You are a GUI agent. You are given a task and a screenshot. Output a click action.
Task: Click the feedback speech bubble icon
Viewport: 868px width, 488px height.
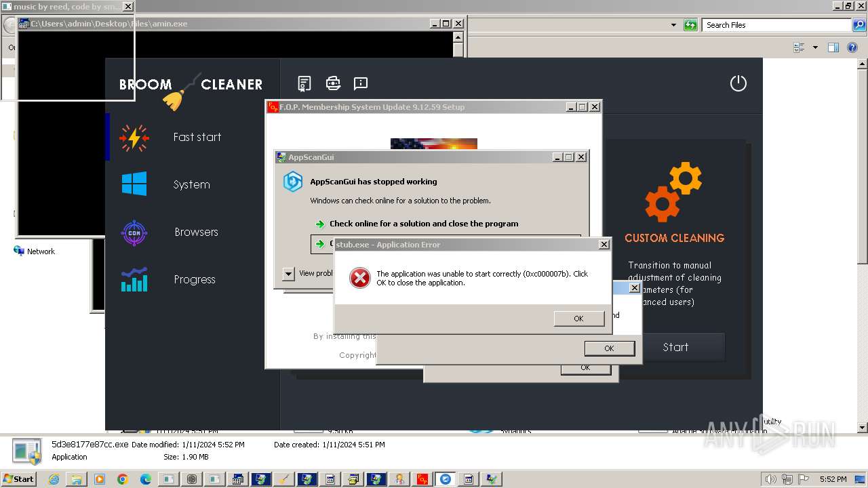(x=361, y=83)
